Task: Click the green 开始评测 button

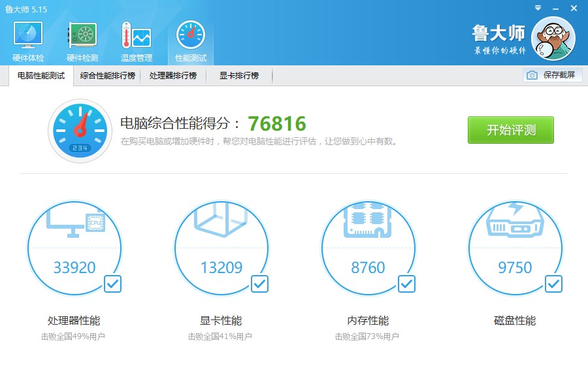Action: tap(510, 129)
